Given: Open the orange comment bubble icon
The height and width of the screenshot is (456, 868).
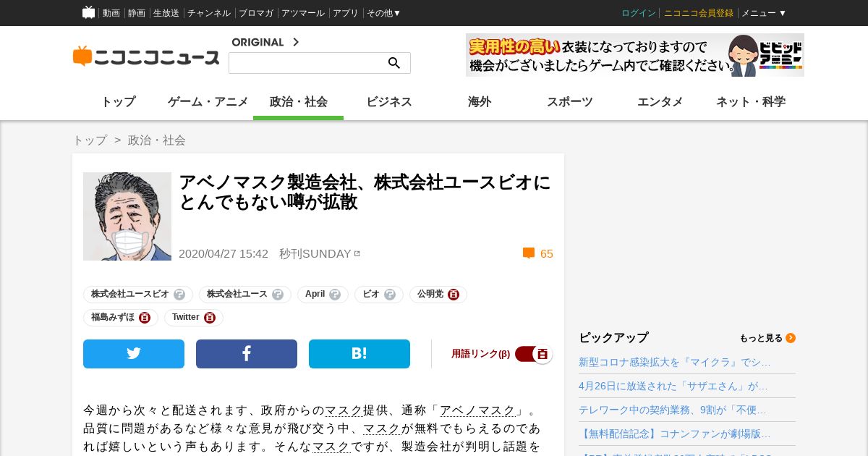Looking at the screenshot, I should (x=529, y=253).
